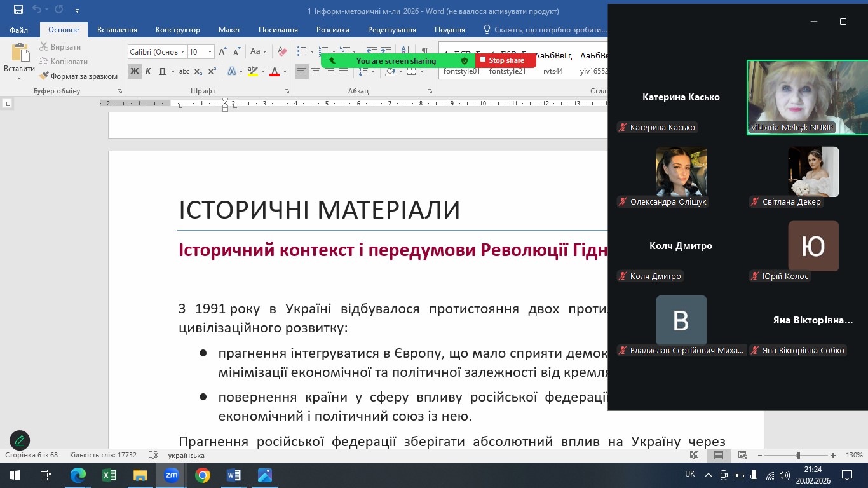Click the Superscript x² icon
Screen dimensions: 868x488
click(x=212, y=71)
